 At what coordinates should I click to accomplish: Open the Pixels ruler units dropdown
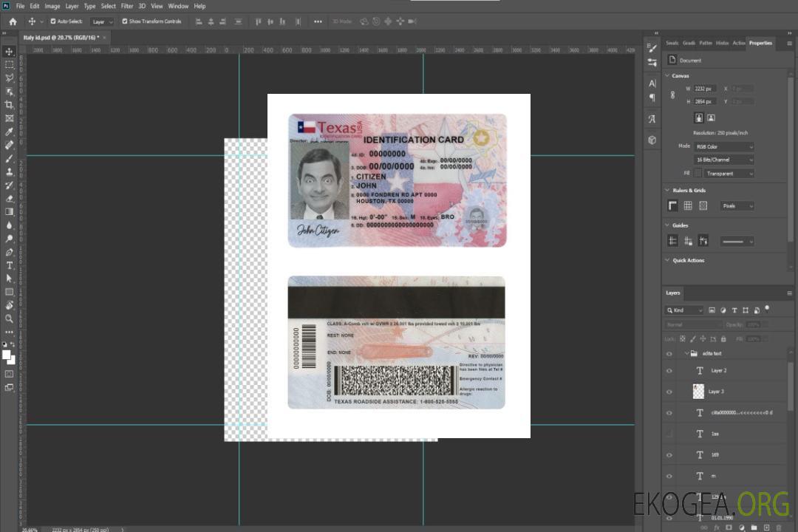click(737, 205)
